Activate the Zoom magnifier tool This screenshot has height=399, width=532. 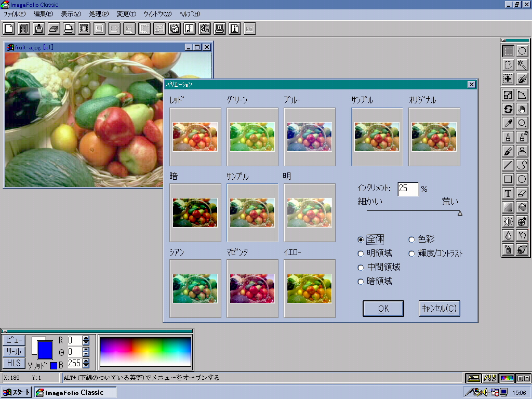coord(522,123)
